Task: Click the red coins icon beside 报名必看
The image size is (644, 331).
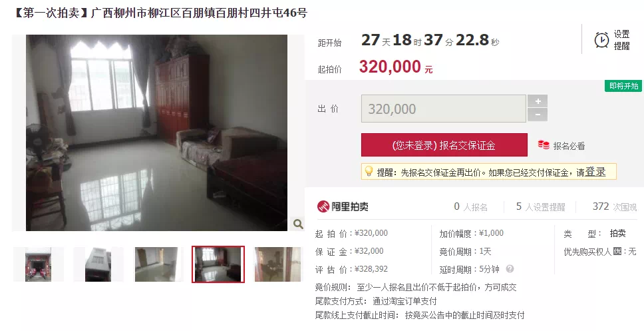Action: 544,145
